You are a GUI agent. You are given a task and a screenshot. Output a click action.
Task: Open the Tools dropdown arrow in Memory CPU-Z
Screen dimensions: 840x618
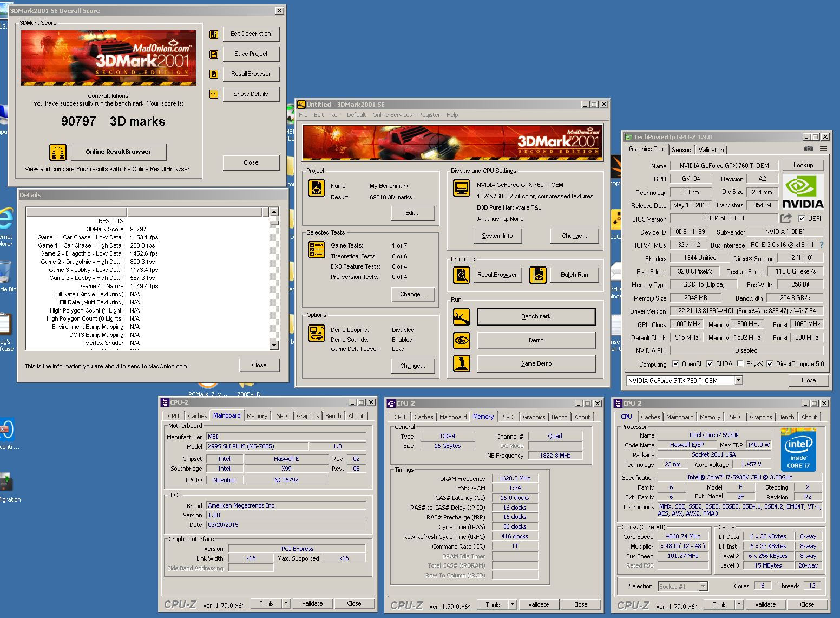coord(513,604)
